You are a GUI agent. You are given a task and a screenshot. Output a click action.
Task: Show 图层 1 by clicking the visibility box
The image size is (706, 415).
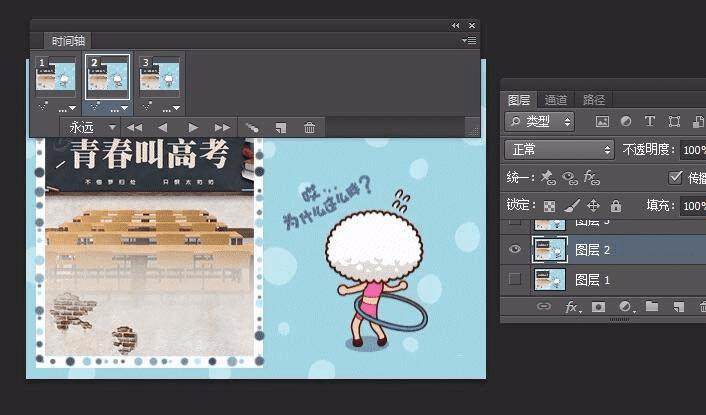514,279
